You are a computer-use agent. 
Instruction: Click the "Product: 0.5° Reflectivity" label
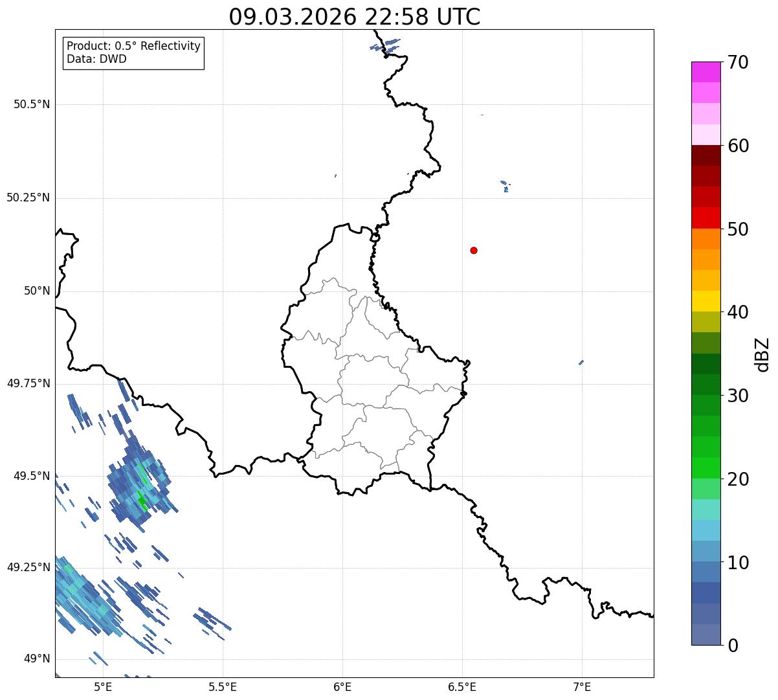133,46
